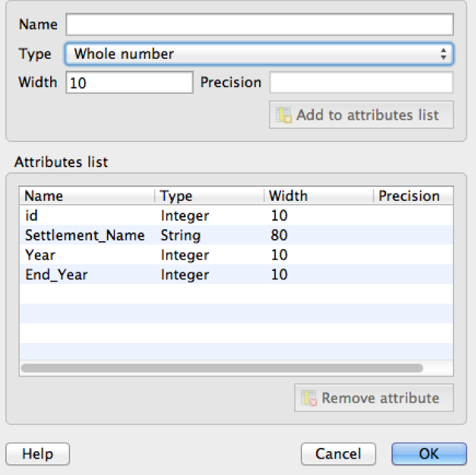This screenshot has width=476, height=475.
Task: Click the Add to attributes list icon
Action: point(284,115)
